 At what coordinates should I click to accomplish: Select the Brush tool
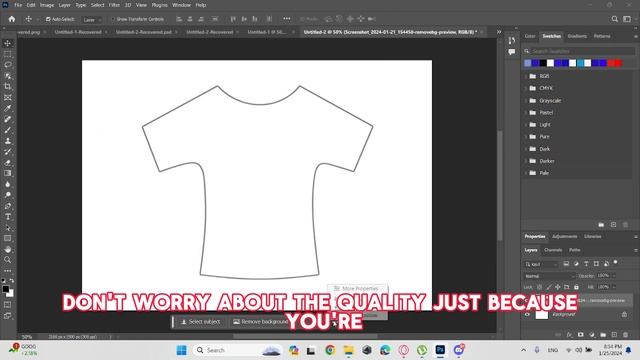8,130
